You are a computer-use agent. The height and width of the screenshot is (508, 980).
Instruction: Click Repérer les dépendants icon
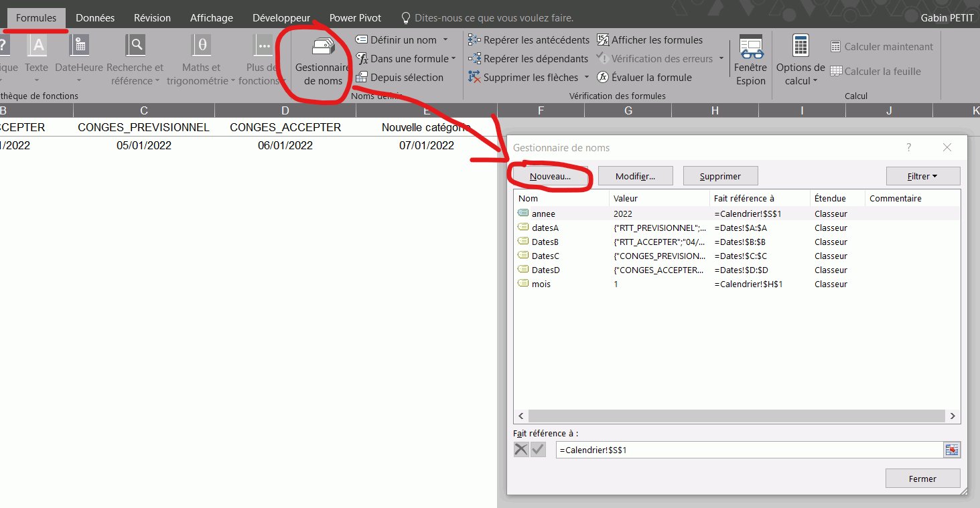click(x=474, y=59)
